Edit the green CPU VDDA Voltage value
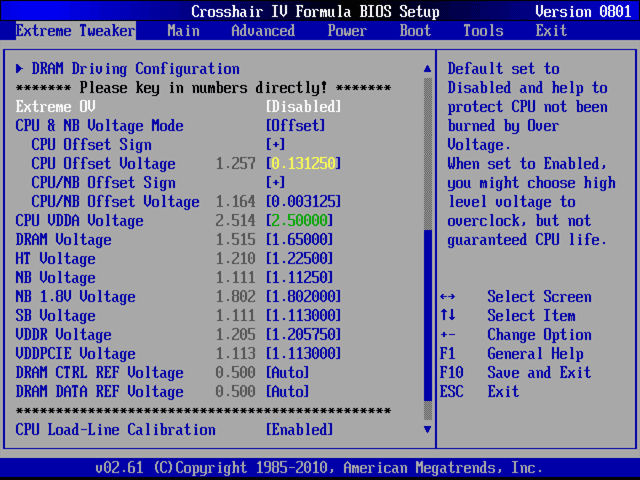Image resolution: width=640 pixels, height=480 pixels. [x=299, y=221]
